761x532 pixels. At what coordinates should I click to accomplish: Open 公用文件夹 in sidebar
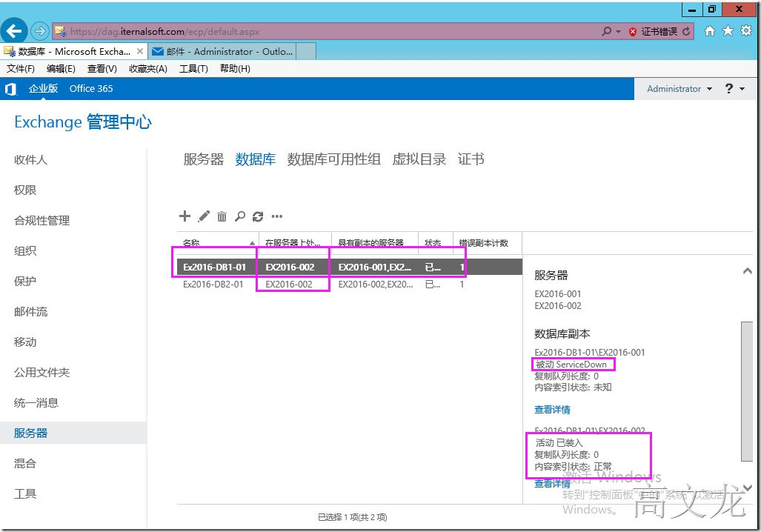[x=41, y=372]
